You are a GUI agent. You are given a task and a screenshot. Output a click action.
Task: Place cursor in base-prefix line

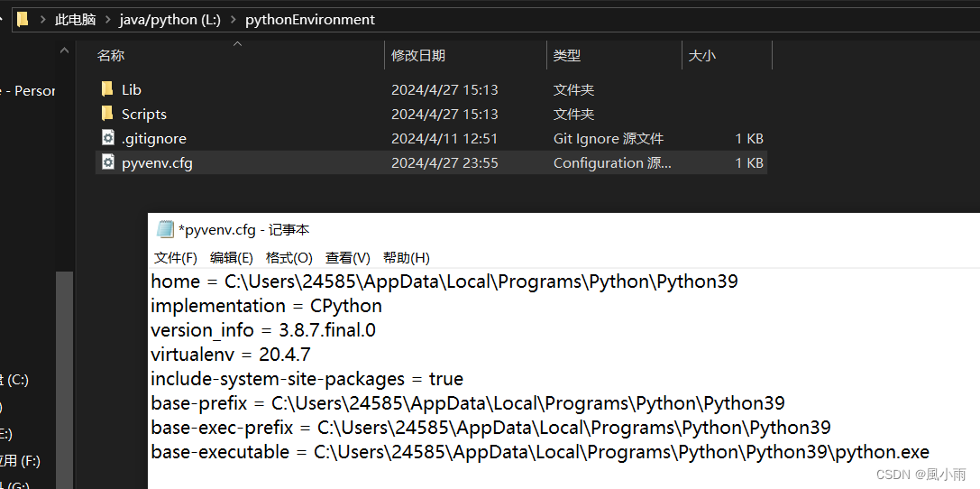[x=468, y=403]
